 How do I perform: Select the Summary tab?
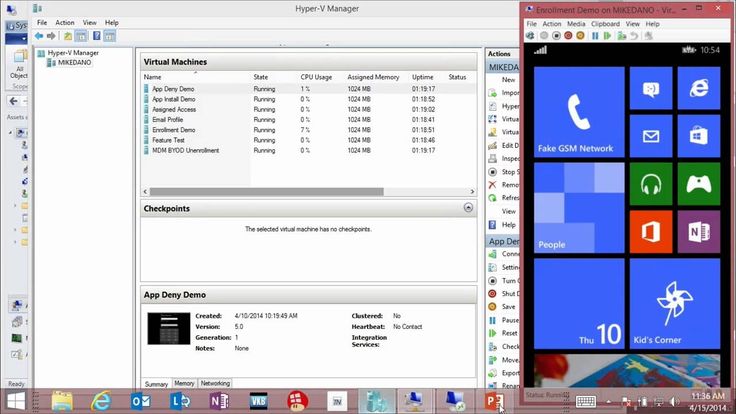coord(156,384)
